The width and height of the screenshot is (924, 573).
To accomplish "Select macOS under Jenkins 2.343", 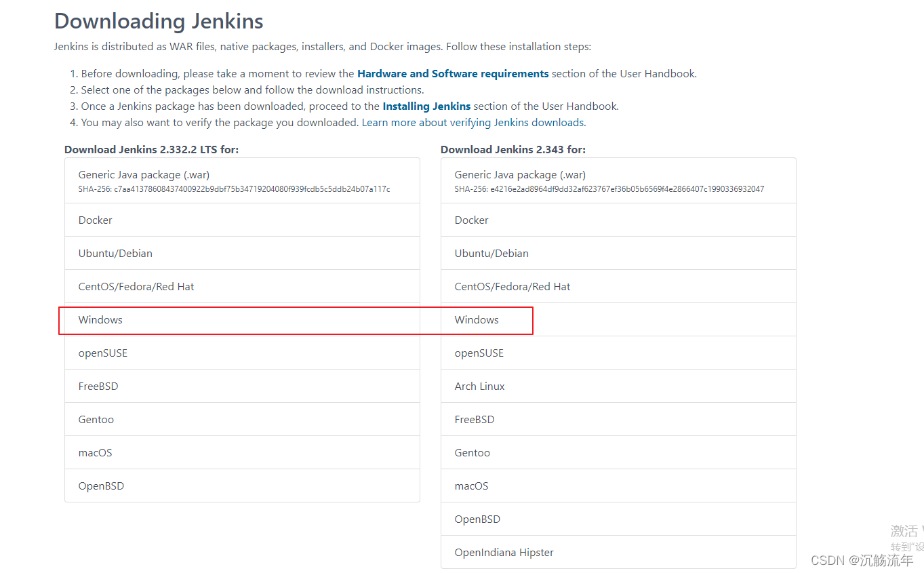I will tap(618, 486).
